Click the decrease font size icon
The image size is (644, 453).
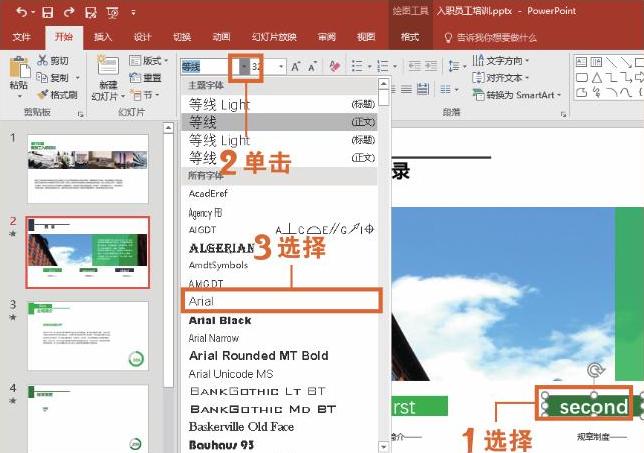coord(313,67)
